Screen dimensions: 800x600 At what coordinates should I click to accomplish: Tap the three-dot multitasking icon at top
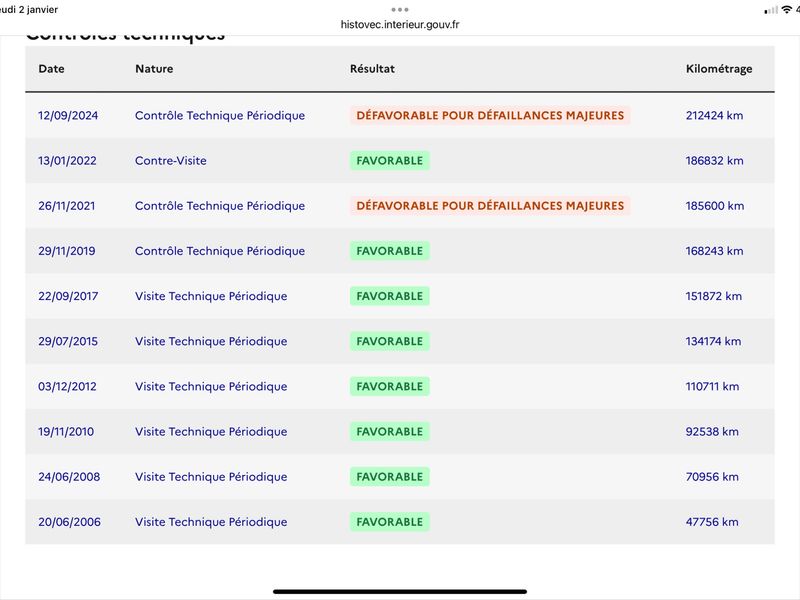[x=399, y=10]
